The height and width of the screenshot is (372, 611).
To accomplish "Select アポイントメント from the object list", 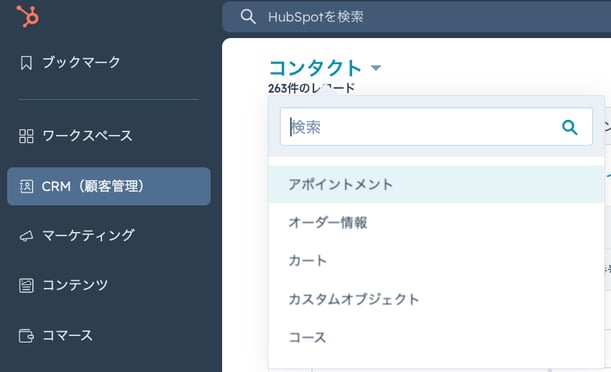I will point(436,184).
